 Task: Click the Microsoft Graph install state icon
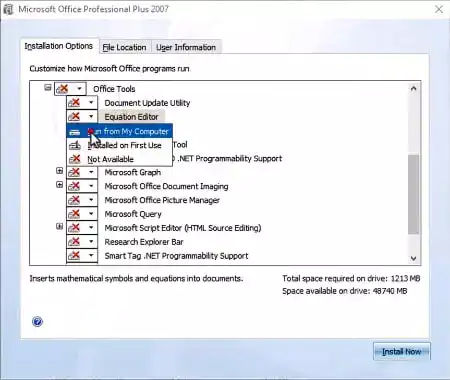pyautogui.click(x=74, y=172)
